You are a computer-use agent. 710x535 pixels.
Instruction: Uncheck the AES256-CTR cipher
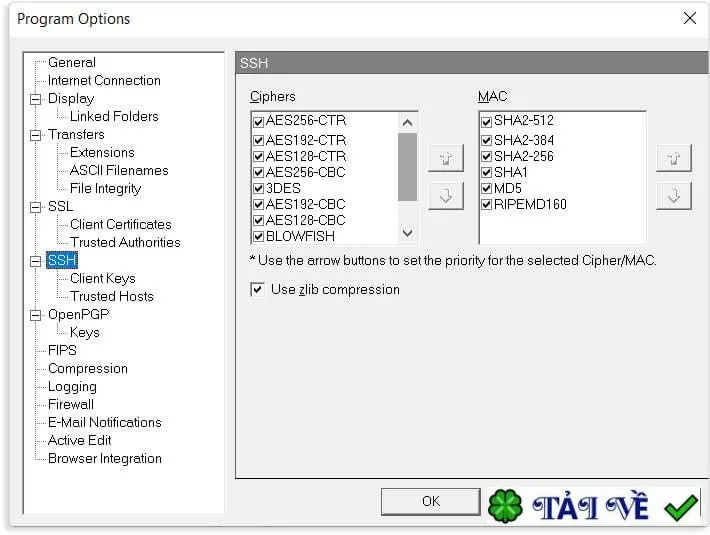(x=259, y=122)
